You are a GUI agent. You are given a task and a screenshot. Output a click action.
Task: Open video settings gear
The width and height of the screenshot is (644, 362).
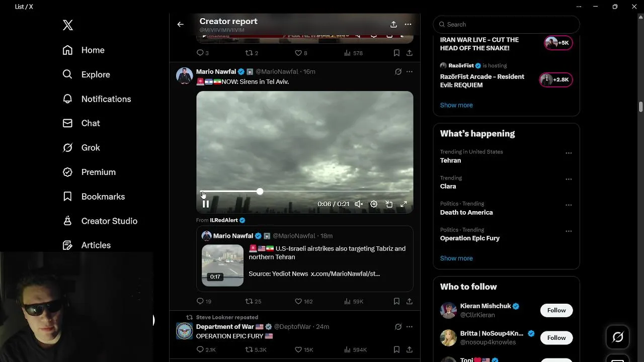374,204
